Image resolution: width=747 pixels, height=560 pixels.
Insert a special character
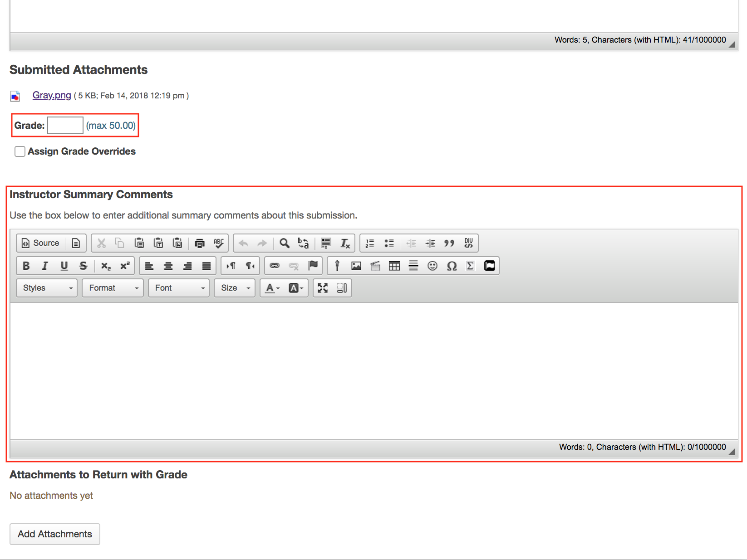click(452, 266)
